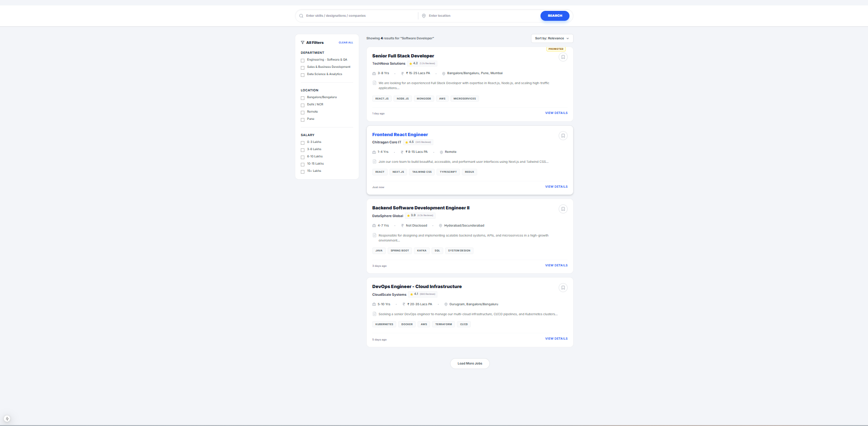Open the Sort by: Relevance dropdown
This screenshot has width=868, height=426.
[552, 38]
